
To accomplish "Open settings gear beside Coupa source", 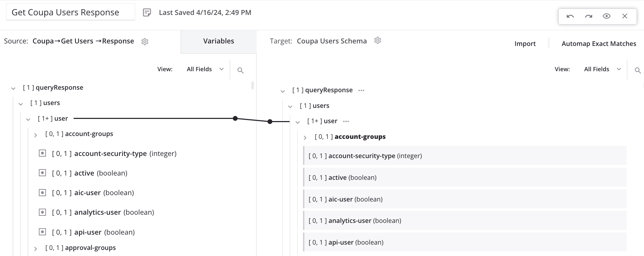I will tap(145, 42).
